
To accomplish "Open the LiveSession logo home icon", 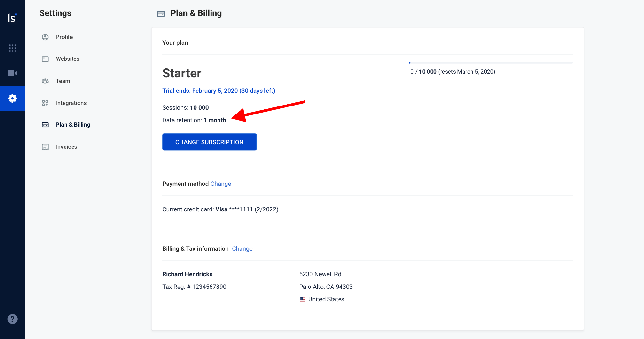I will (12, 18).
